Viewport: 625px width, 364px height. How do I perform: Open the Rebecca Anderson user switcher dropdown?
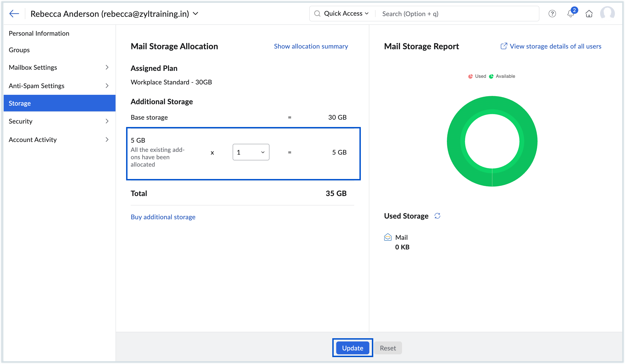[x=195, y=14]
